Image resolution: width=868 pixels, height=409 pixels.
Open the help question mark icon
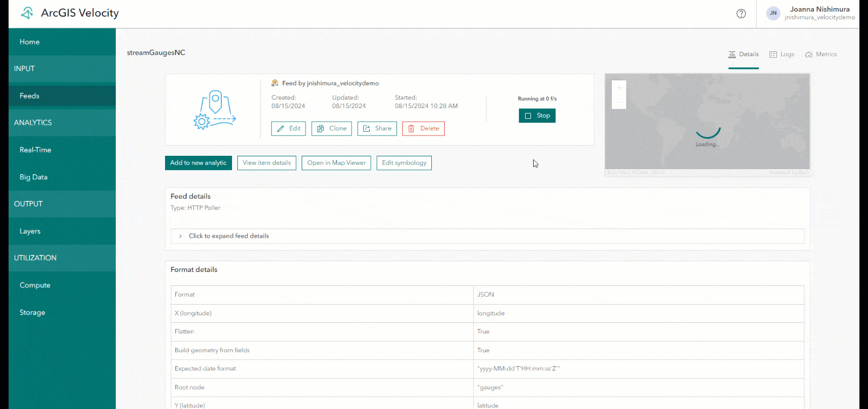(741, 14)
